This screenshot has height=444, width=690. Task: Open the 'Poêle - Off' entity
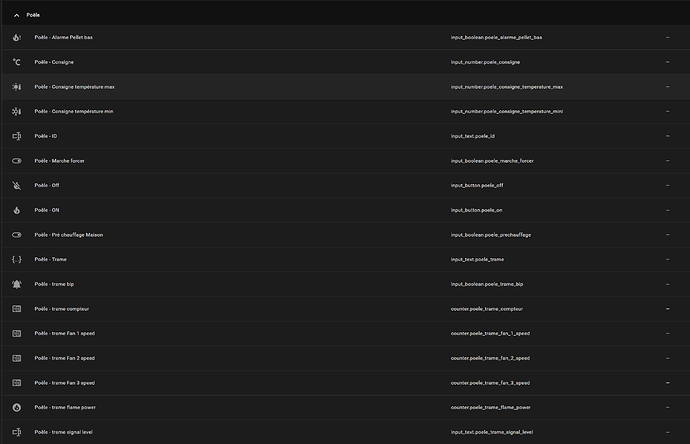47,185
